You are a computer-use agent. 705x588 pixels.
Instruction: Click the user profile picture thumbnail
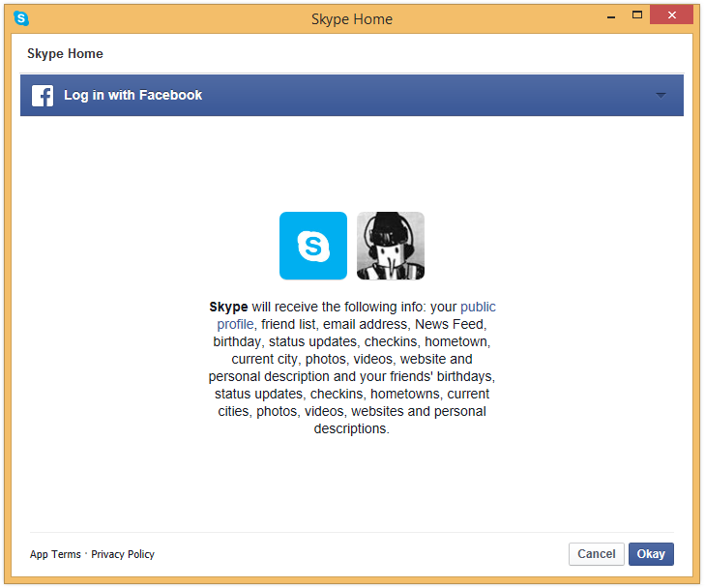pos(391,246)
